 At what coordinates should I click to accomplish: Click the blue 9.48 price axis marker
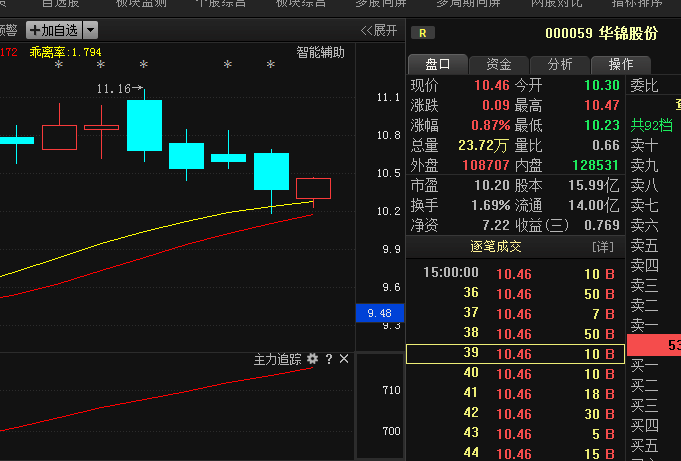click(x=380, y=313)
